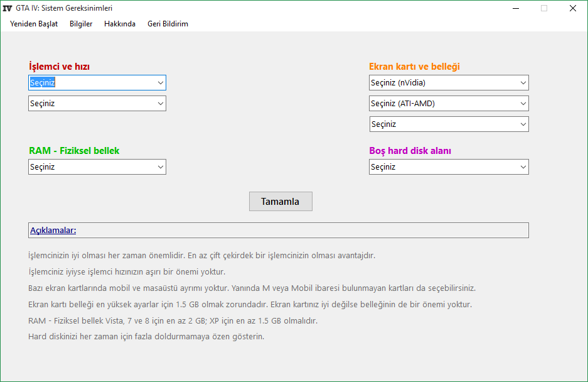
Task: Expand the first İşlemci ve hızı dropdown
Action: click(97, 83)
